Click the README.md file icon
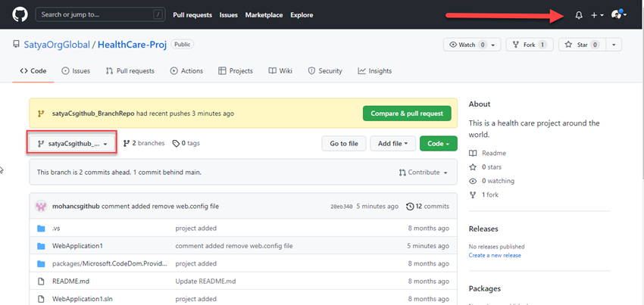The image size is (644, 305). point(41,282)
